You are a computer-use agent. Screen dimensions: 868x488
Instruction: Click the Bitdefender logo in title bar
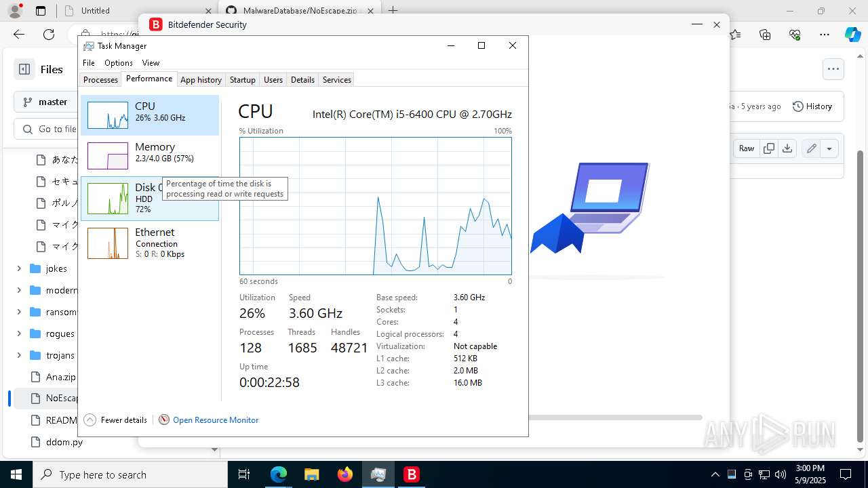156,24
